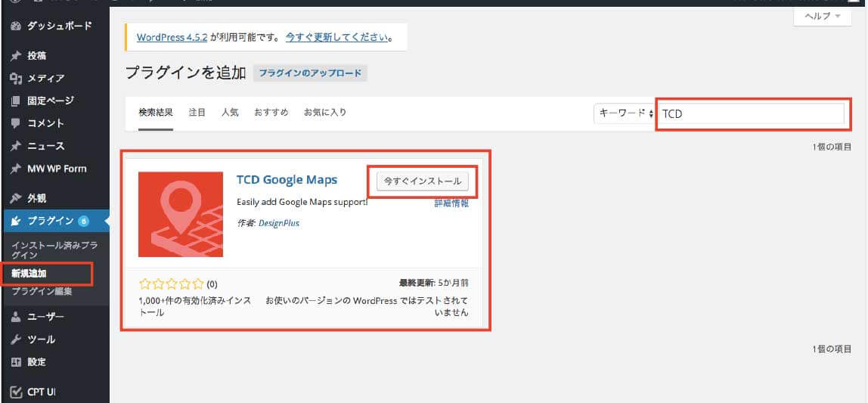Select the 新規追加 submenu item
Screen dimensions: 868x403
29,274
